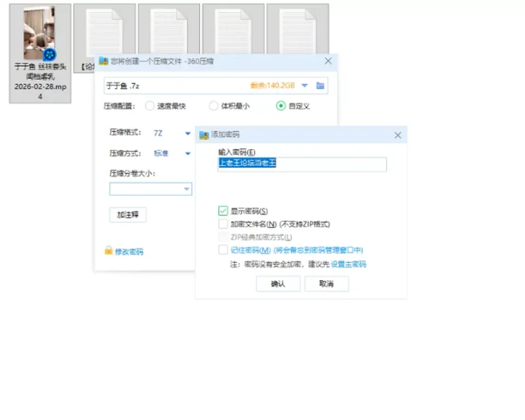
Task: Close the 360压缩 create archive dialog
Action: [328, 61]
